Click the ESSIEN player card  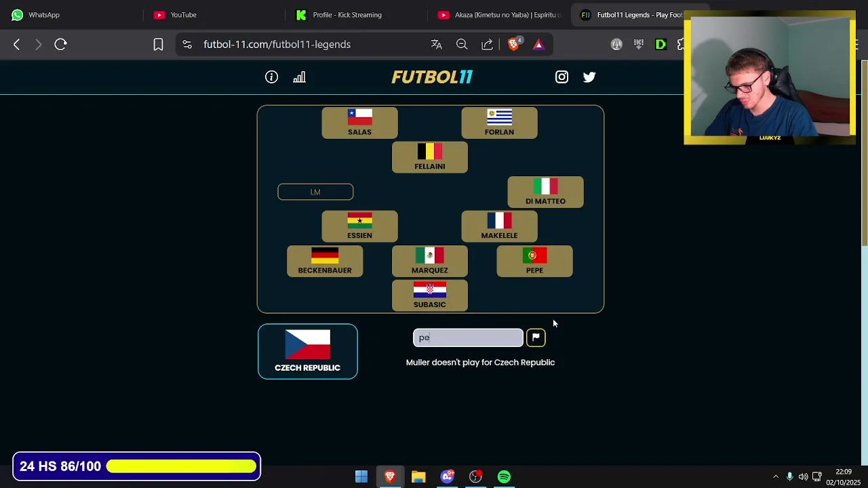pos(359,226)
